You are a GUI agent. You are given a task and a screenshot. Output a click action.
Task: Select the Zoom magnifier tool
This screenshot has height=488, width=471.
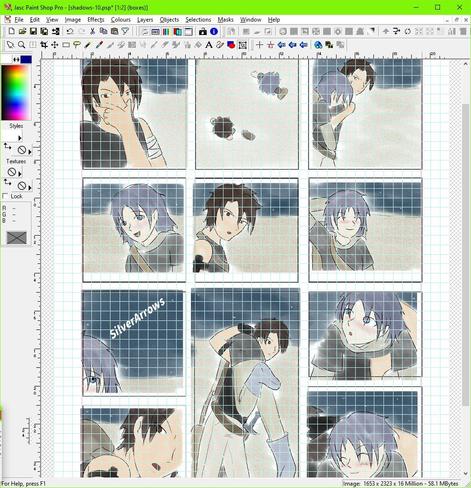point(22,45)
